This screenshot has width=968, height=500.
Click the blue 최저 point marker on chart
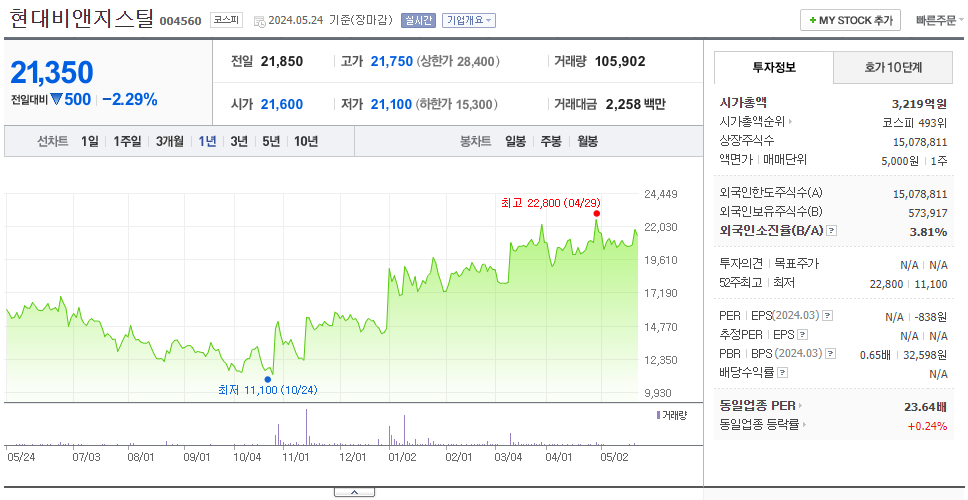[268, 380]
